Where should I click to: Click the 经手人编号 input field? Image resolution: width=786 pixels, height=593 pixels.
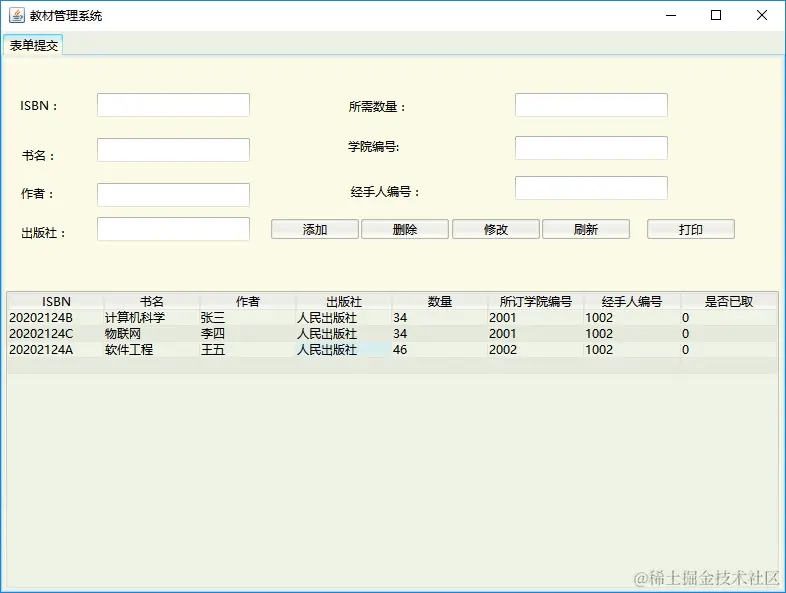[x=591, y=187]
